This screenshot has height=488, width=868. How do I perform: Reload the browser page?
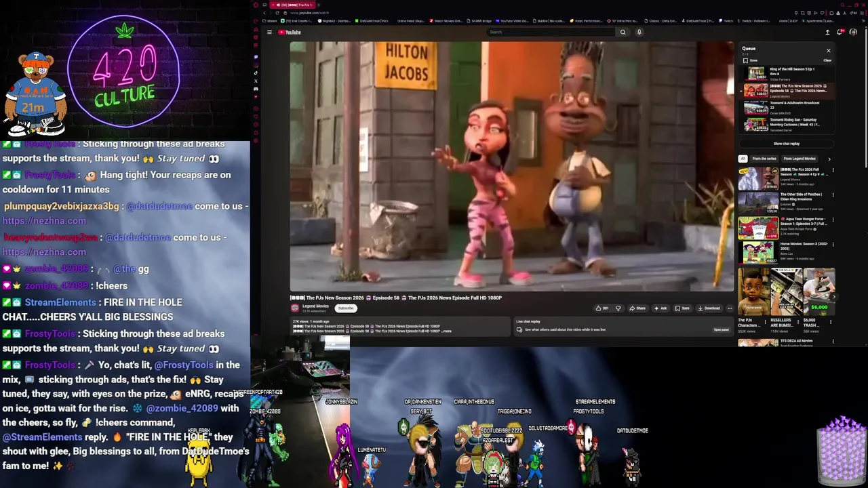[277, 13]
